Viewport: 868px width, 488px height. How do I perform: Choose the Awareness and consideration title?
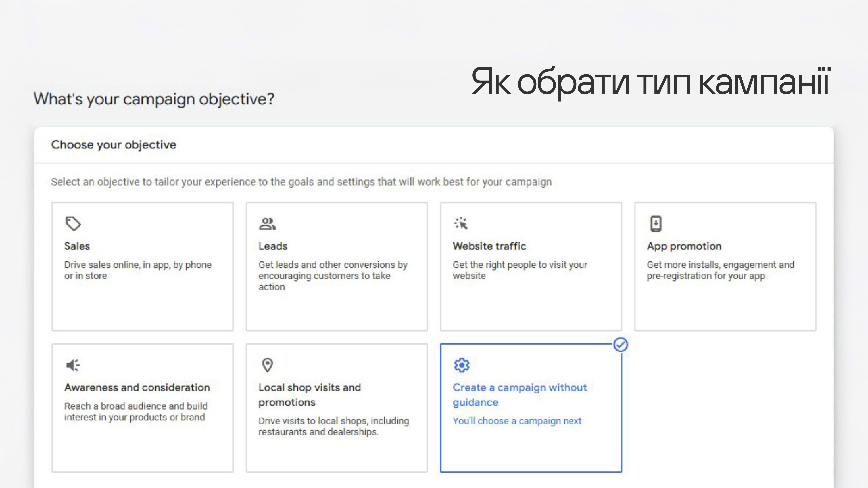(x=137, y=388)
